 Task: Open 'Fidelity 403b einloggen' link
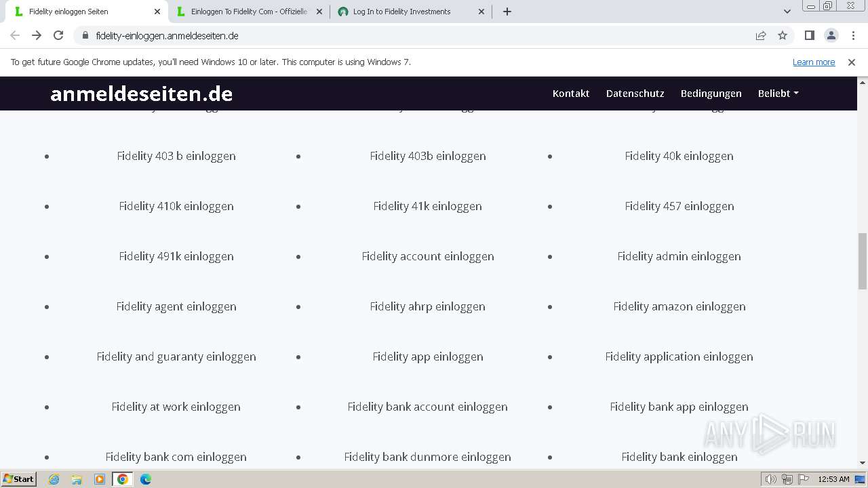pyautogui.click(x=428, y=156)
